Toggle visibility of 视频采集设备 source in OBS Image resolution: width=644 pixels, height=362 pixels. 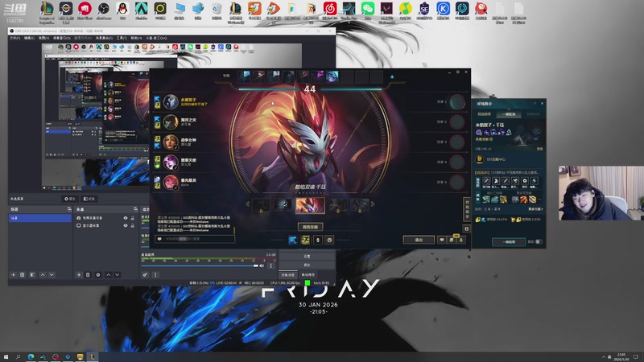126,218
